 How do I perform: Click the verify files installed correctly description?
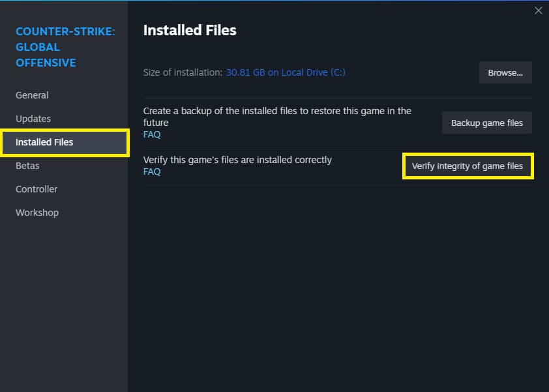coord(237,160)
